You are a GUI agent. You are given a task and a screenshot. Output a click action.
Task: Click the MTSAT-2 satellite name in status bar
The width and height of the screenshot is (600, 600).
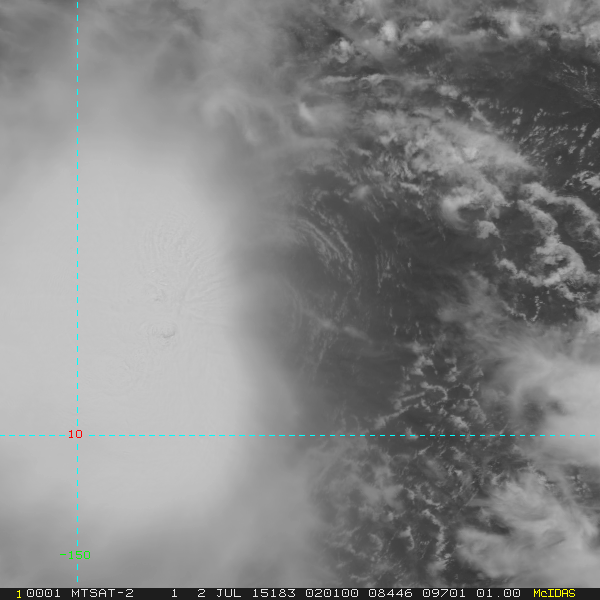(102, 593)
